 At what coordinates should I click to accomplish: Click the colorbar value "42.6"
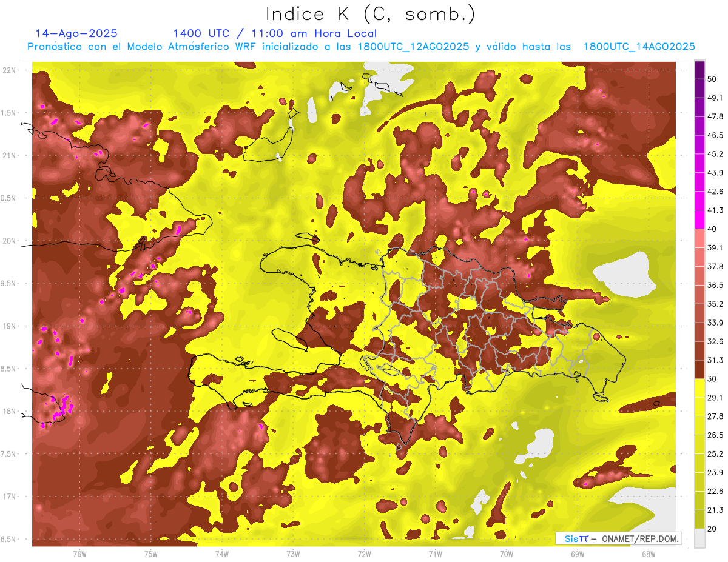click(715, 192)
